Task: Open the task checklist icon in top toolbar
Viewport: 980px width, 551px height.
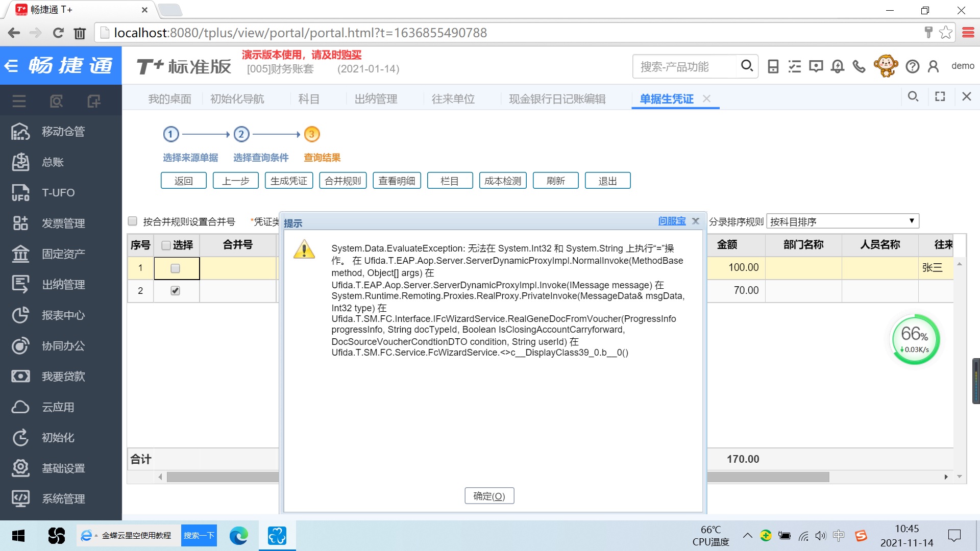Action: pyautogui.click(x=795, y=66)
